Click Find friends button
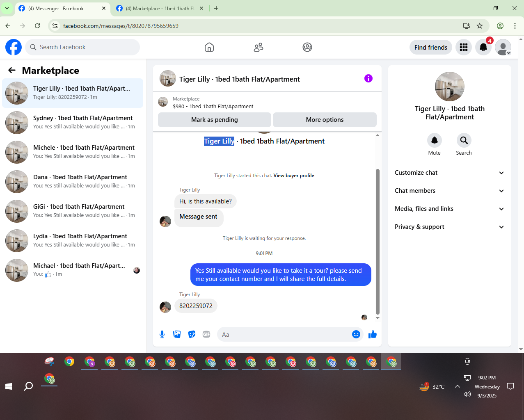This screenshot has height=420, width=524. [431, 47]
